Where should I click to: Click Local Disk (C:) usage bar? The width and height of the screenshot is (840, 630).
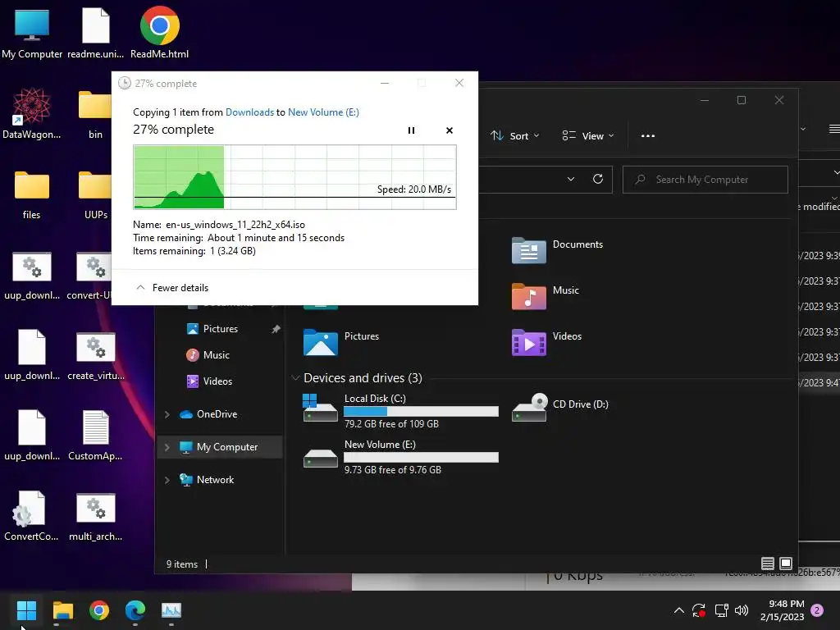[421, 412]
